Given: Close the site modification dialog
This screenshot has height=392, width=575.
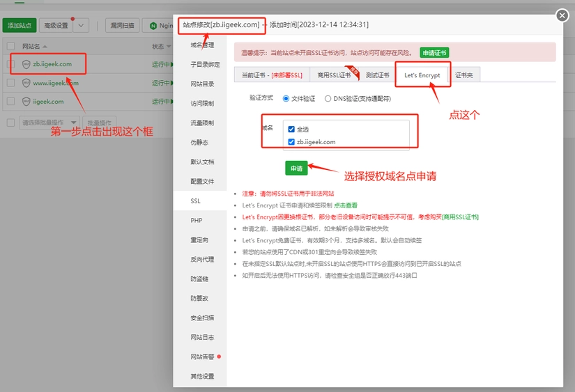Looking at the screenshot, I should pos(562,15).
